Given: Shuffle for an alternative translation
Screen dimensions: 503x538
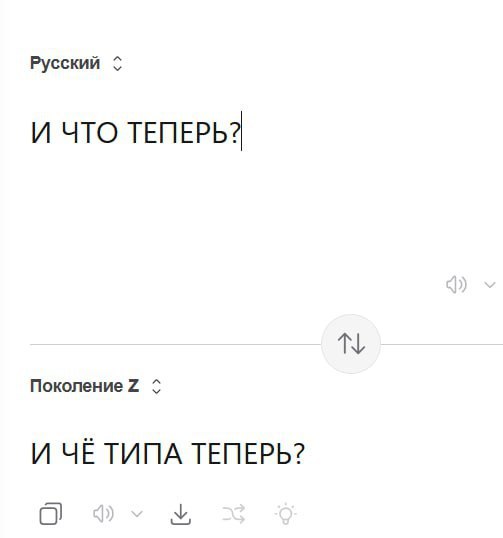Looking at the screenshot, I should point(234,514).
